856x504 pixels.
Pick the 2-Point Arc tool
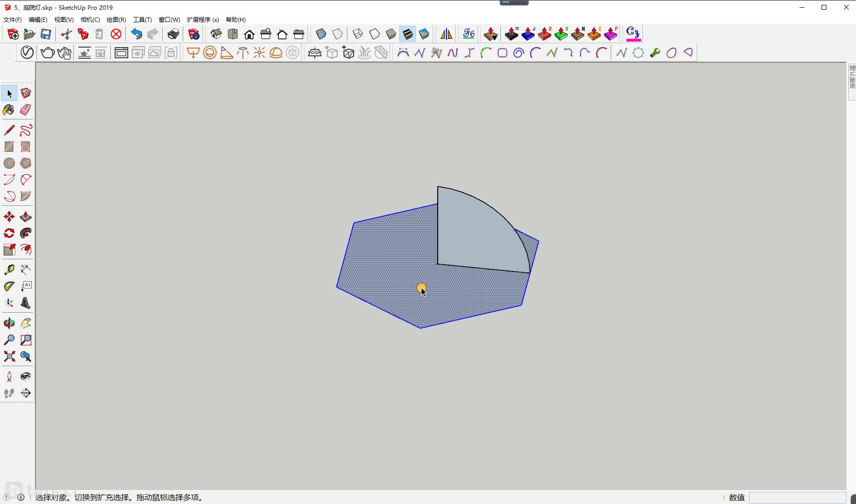click(26, 180)
